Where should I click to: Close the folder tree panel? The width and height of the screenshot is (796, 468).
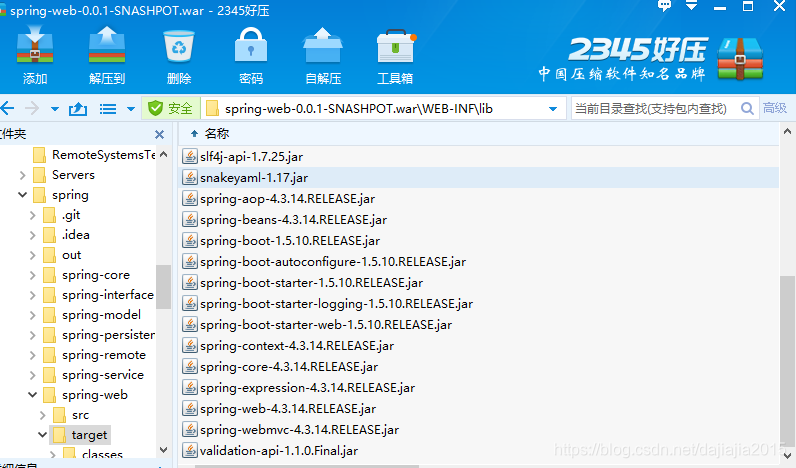(159, 135)
